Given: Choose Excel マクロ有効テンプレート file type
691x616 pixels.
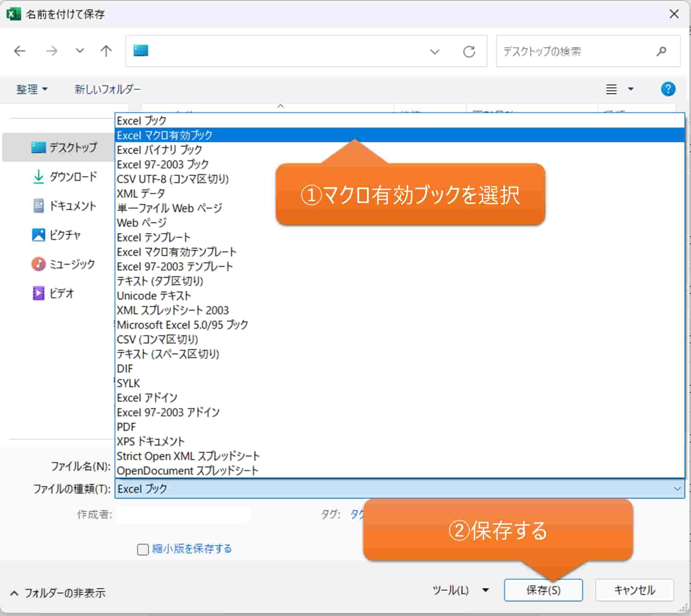Looking at the screenshot, I should coord(400,252).
